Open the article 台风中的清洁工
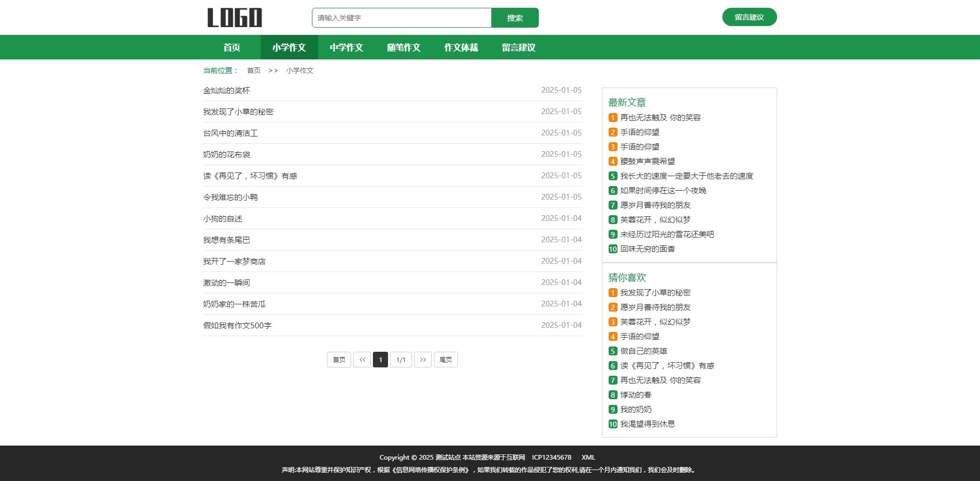Viewport: 980px width, 481px height. [231, 133]
